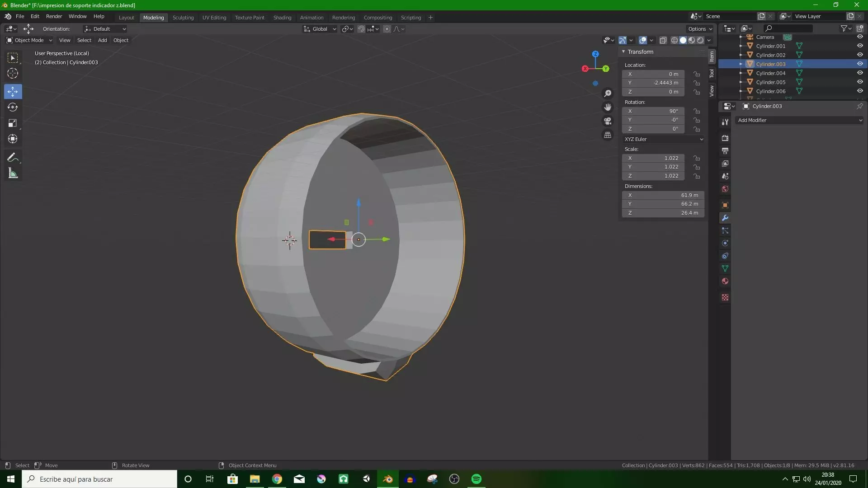Switch to the Sculpting workspace tab
The height and width of the screenshot is (488, 868).
coord(183,18)
